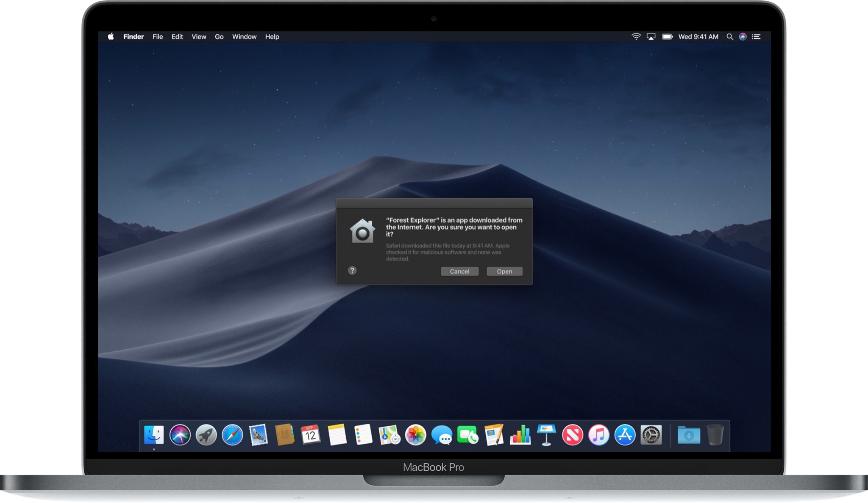
Task: Open System Preferences gear in Dock
Action: tap(651, 435)
